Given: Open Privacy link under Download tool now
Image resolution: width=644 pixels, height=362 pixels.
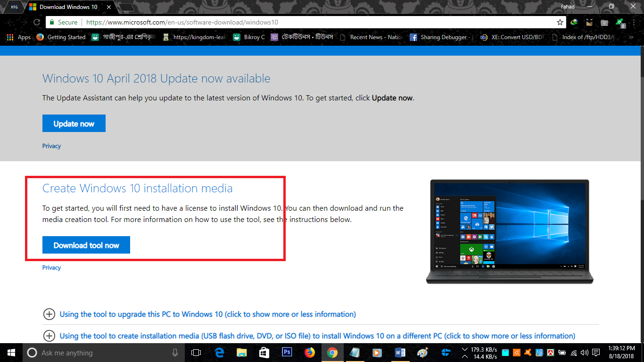Looking at the screenshot, I should 51,268.
